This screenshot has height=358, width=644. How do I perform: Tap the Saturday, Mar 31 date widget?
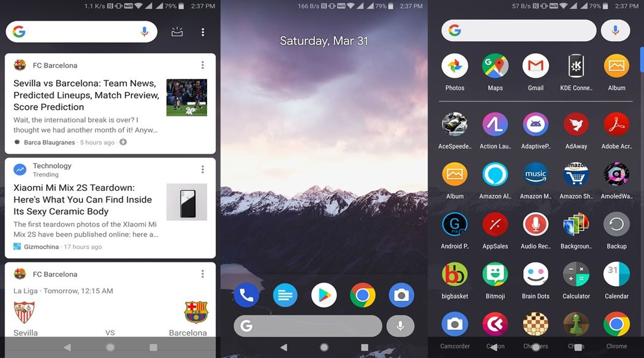[324, 41]
